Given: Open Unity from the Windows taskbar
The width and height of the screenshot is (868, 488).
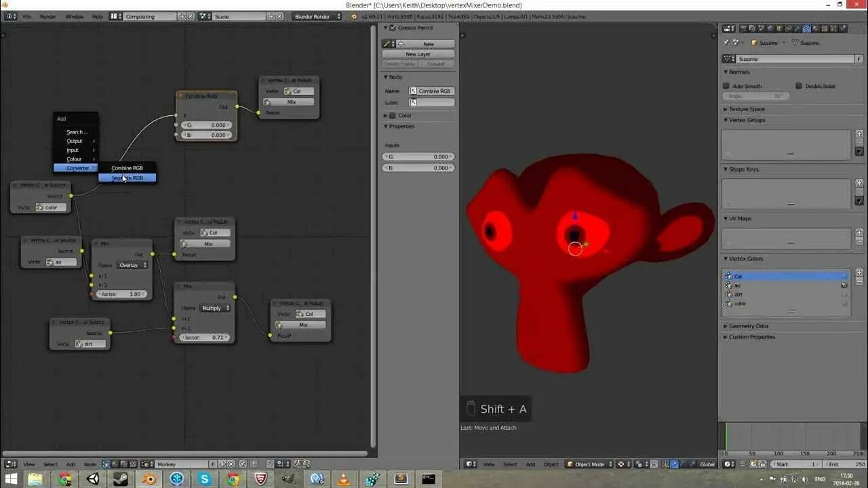Looking at the screenshot, I should point(92,479).
